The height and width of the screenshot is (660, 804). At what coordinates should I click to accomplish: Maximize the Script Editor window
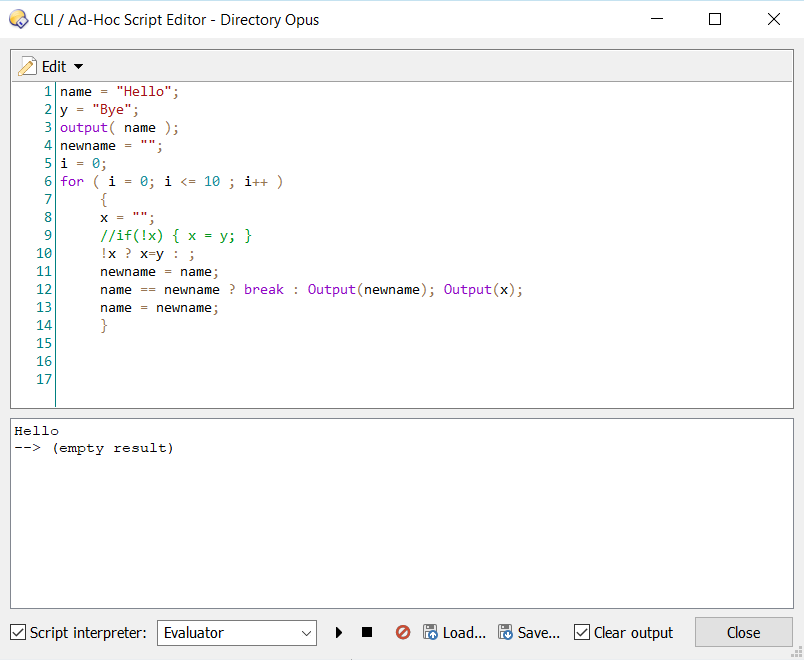coord(715,19)
